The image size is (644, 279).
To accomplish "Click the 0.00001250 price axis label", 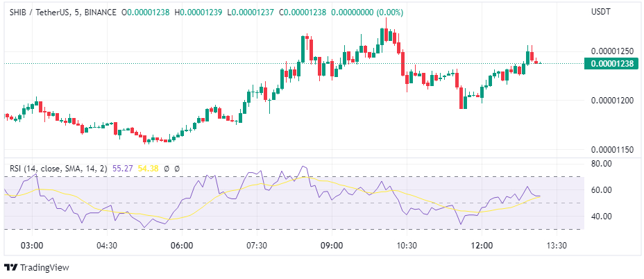I will click(x=612, y=51).
